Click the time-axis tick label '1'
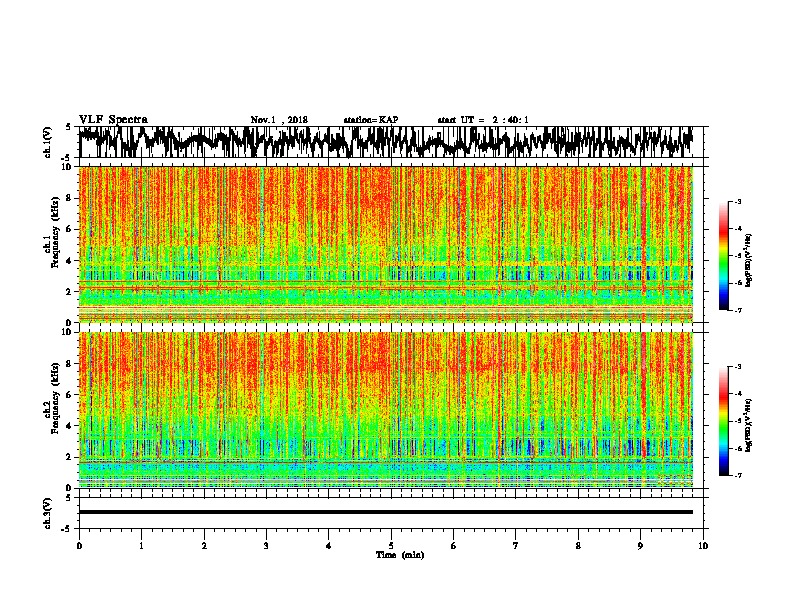This screenshot has height=612, width=792. click(x=141, y=546)
